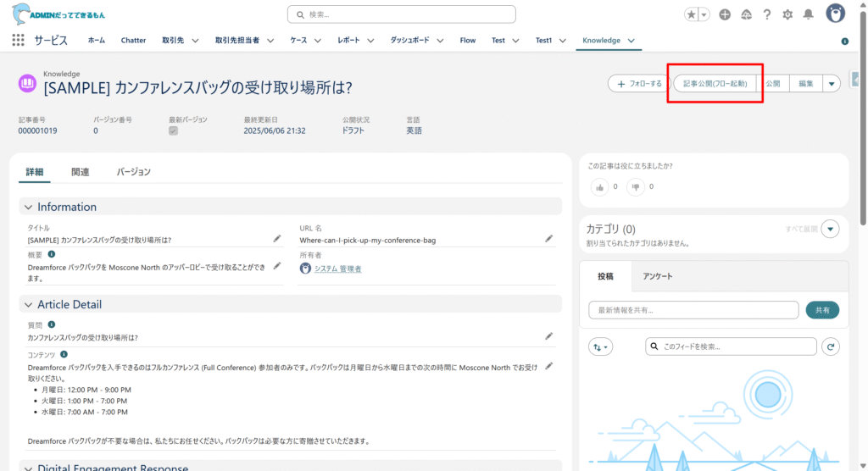Image resolution: width=868 pixels, height=471 pixels.
Task: Click the info icon at the right end of the navigation bar
Action: (845, 42)
